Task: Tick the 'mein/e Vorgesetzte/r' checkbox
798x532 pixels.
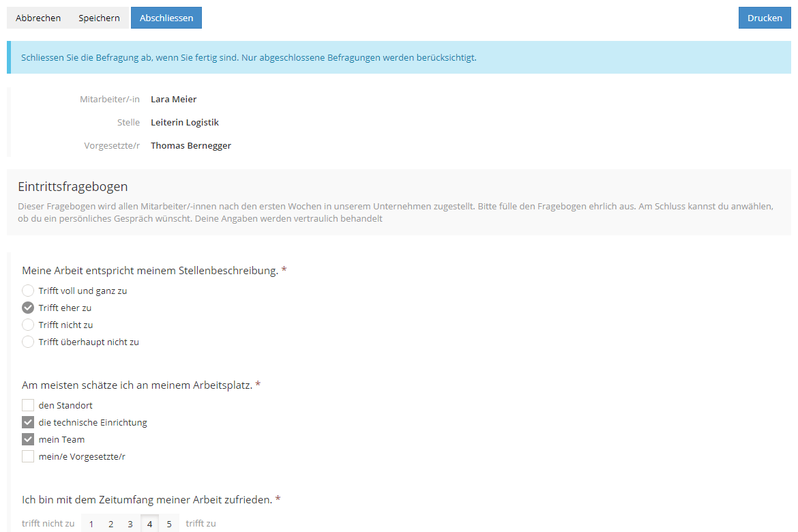Action: pos(28,456)
